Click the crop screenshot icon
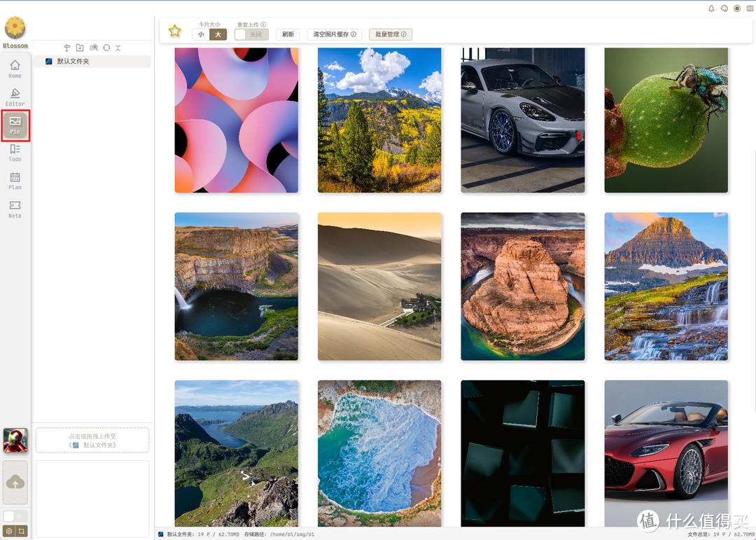The width and height of the screenshot is (756, 540). [22, 532]
